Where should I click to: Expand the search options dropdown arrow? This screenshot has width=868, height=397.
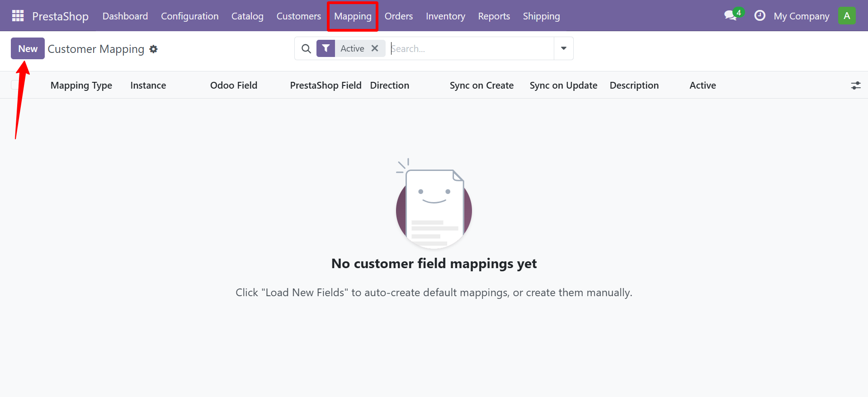coord(564,48)
